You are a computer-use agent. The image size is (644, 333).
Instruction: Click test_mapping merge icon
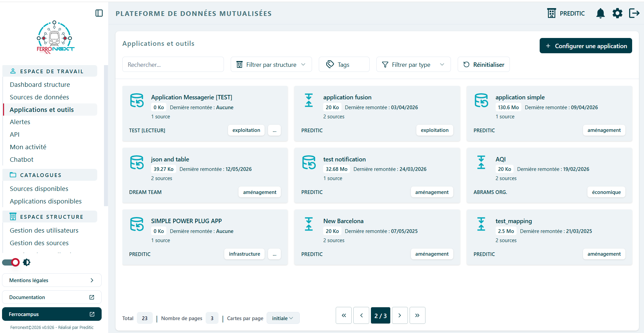tap(481, 224)
